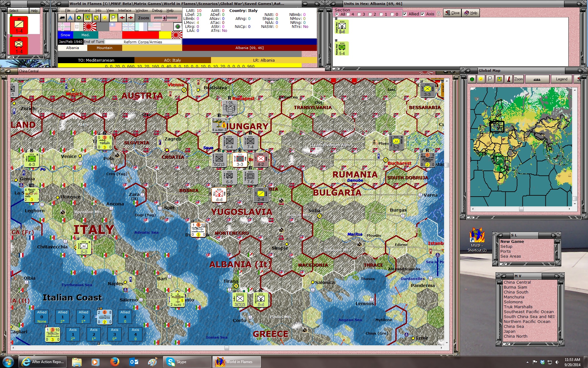The image size is (588, 368).
Task: Click Close button in Units in Hex
Action: [x=452, y=13]
